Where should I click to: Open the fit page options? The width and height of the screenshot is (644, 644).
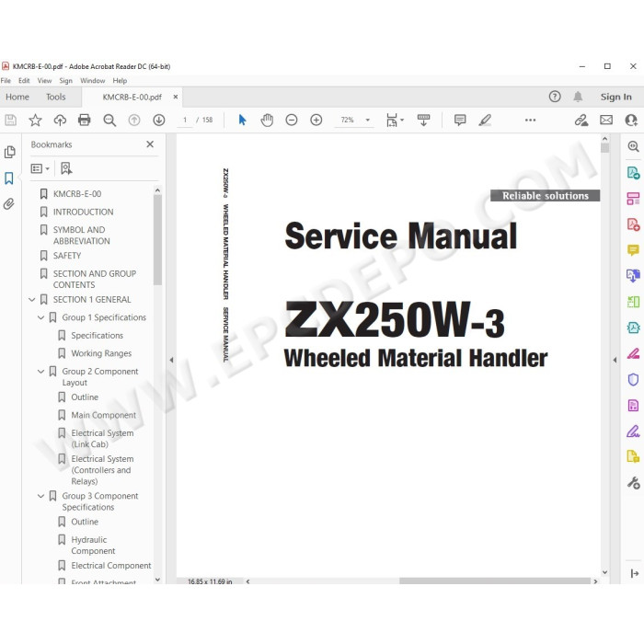tap(395, 120)
